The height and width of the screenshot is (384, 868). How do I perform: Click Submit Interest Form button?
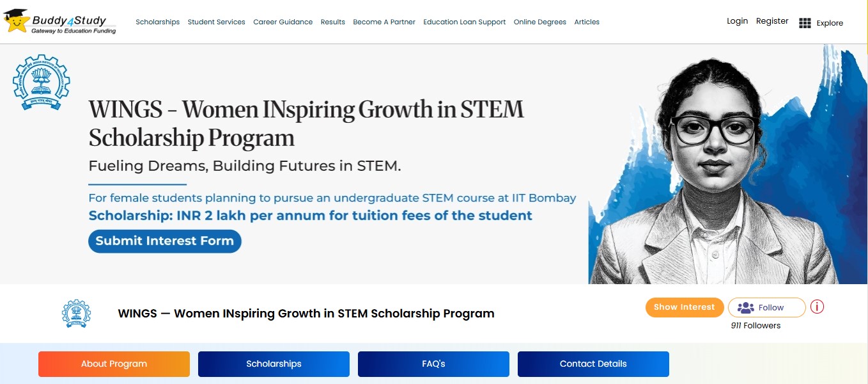(164, 241)
